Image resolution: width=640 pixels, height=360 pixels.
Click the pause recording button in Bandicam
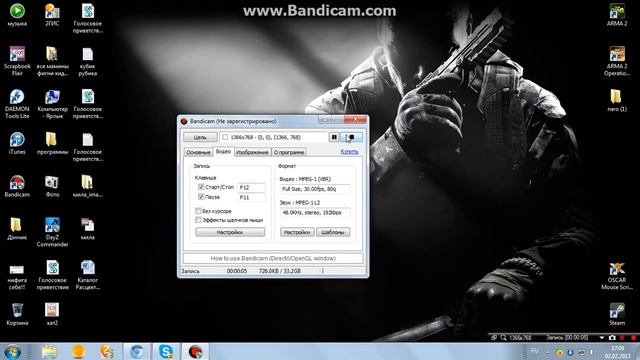click(334, 137)
